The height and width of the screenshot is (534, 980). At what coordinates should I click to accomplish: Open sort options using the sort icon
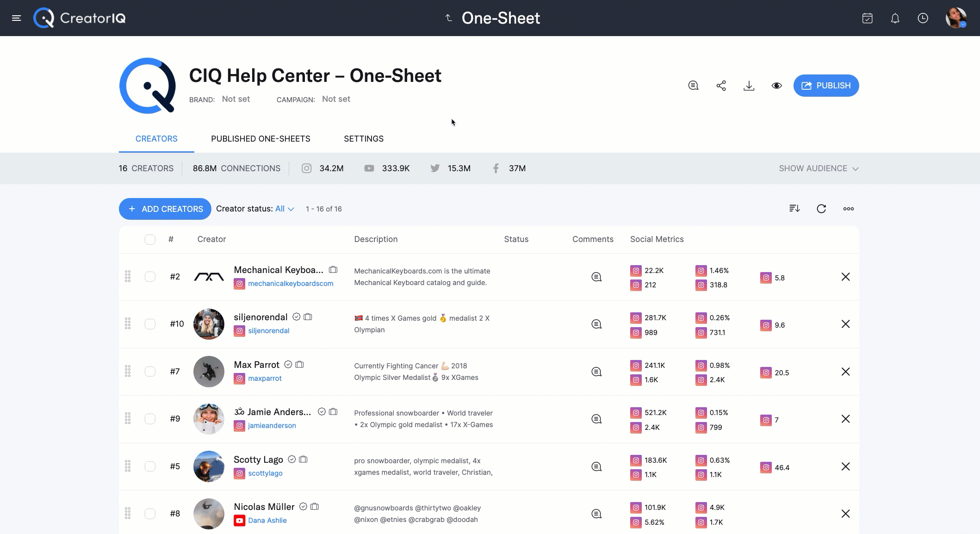coord(794,209)
